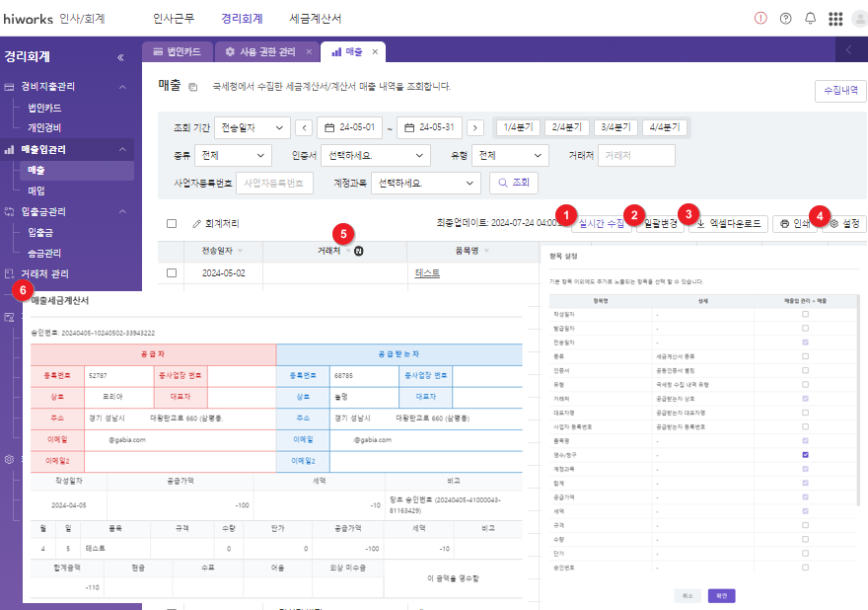
Task: Enable 대표자명 column in 항목 설정
Action: pyautogui.click(x=806, y=413)
